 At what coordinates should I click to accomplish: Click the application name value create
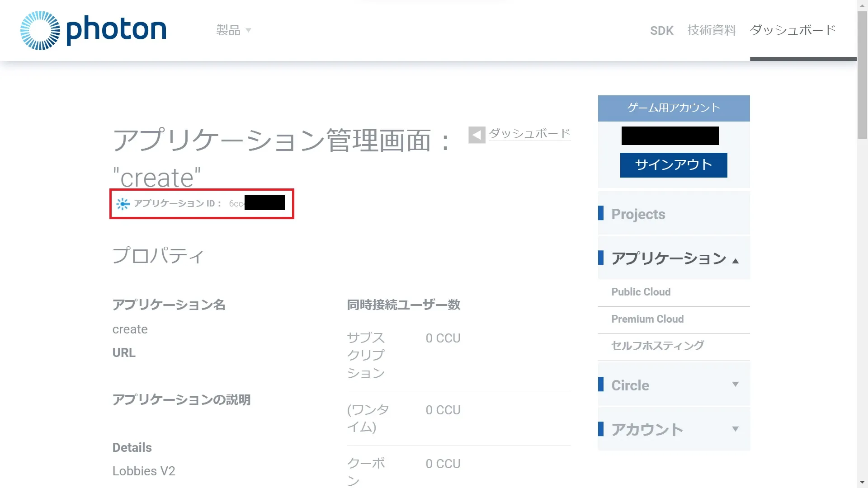pos(130,329)
